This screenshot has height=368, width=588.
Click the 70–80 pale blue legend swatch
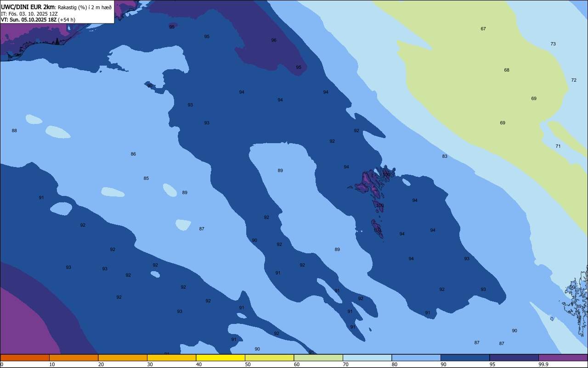click(x=367, y=357)
